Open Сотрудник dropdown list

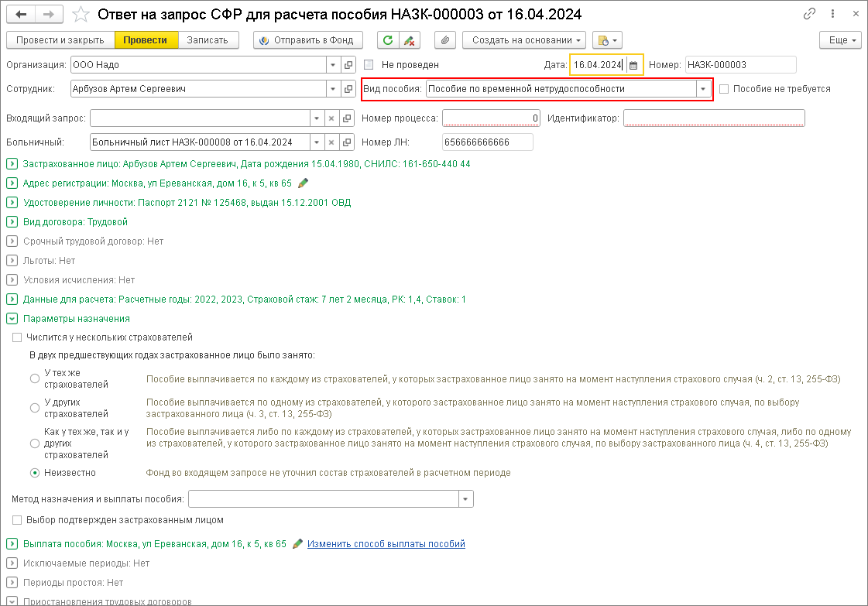click(x=333, y=88)
